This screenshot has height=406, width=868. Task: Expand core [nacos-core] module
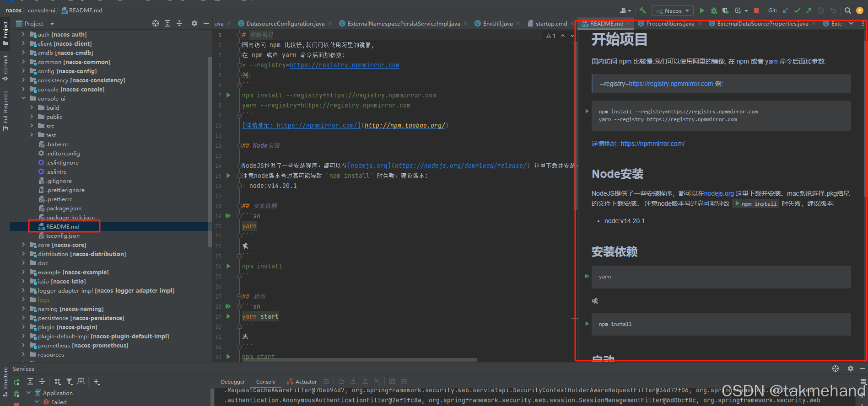click(x=23, y=245)
